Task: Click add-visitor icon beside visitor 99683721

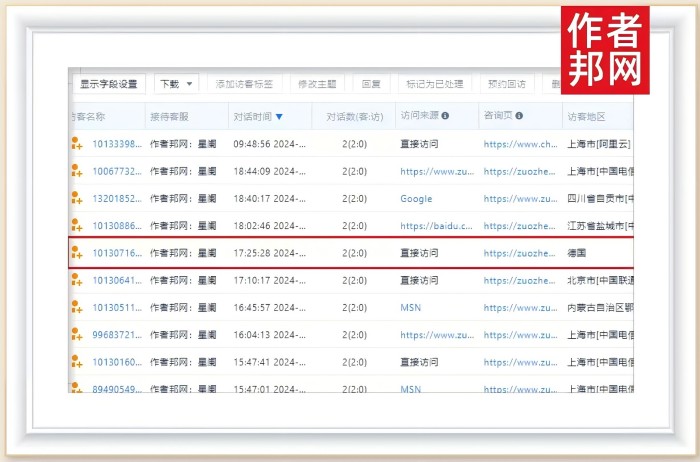Action: (x=76, y=335)
